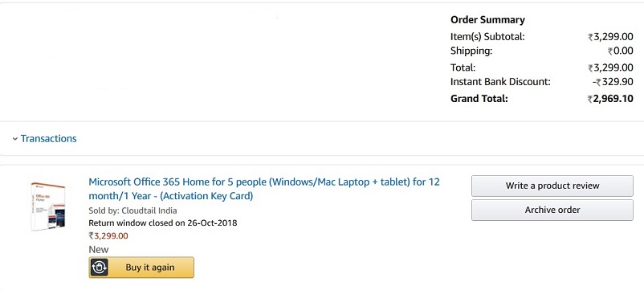The height and width of the screenshot is (290, 644).
Task: Click the Shipping amount ₹0.00
Action: click(621, 51)
